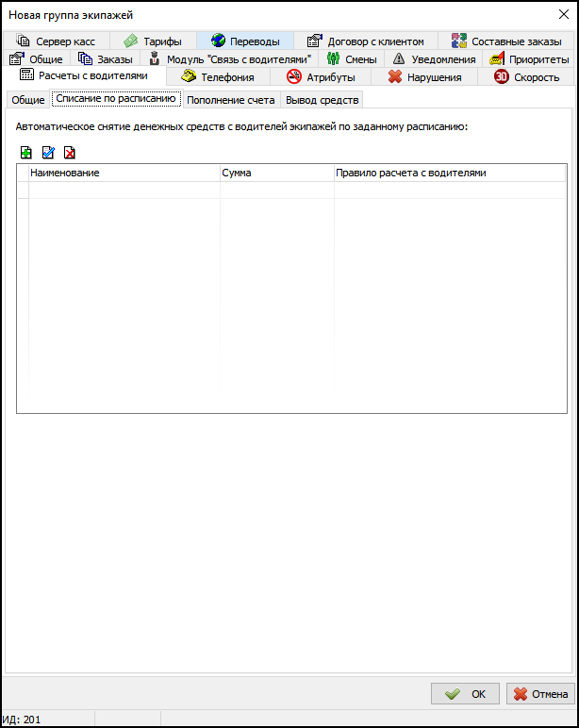Image resolution: width=579 pixels, height=728 pixels.
Task: Open the Договор с клиентом tab
Action: coord(366,41)
